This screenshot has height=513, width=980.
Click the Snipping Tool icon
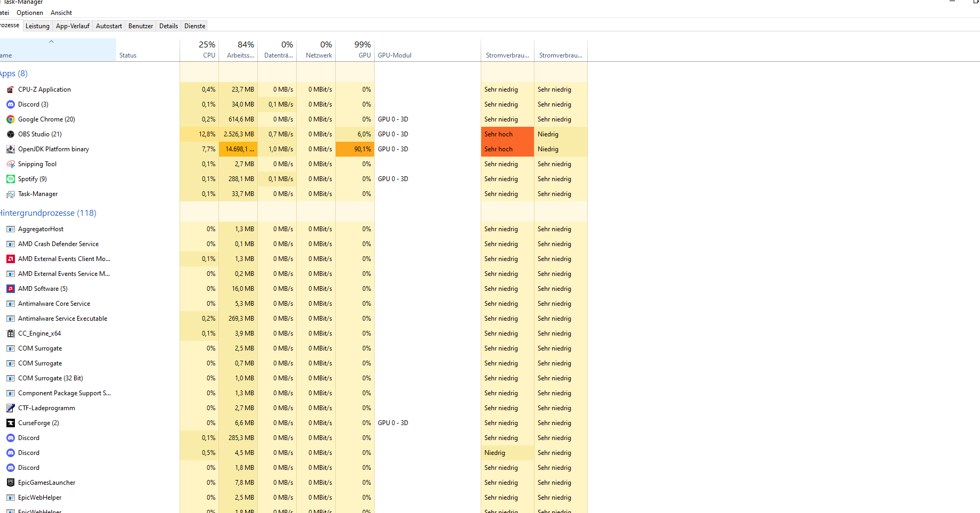(x=11, y=164)
